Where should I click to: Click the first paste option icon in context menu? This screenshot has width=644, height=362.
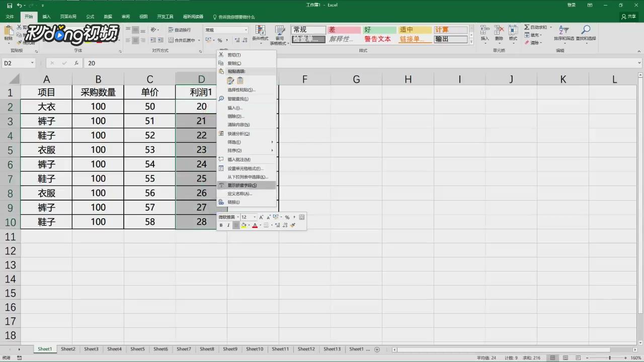[x=230, y=80]
